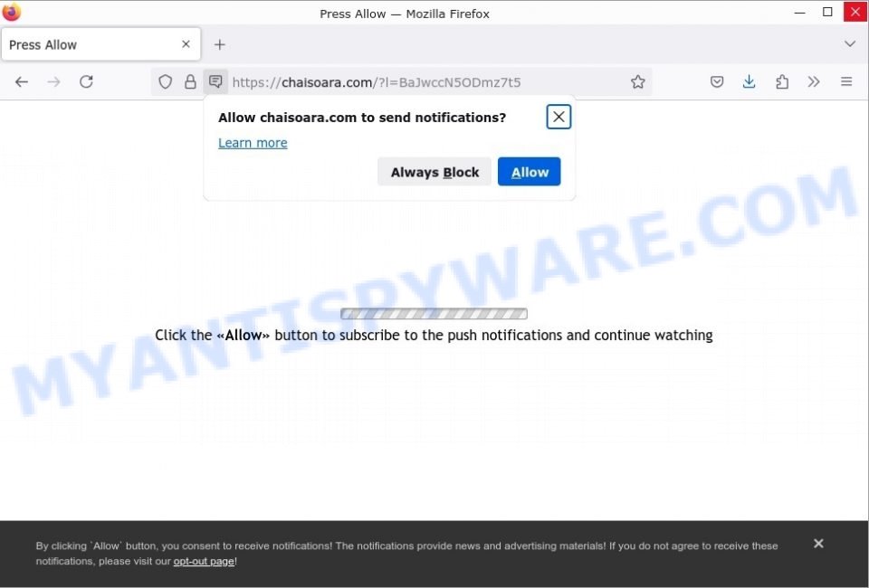Bookmark this page with the star
Screen dimensions: 869x588
pyautogui.click(x=638, y=82)
